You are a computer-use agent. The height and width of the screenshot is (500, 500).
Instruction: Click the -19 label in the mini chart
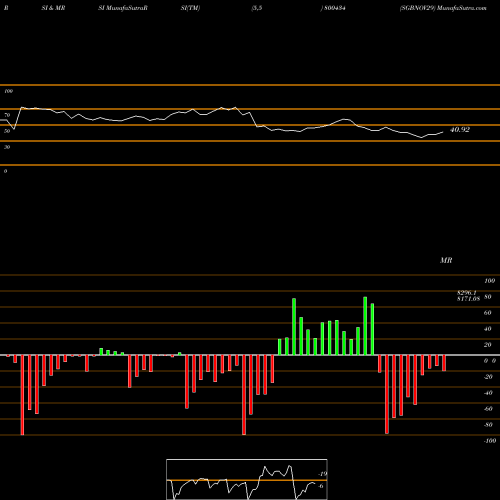pos(322,474)
